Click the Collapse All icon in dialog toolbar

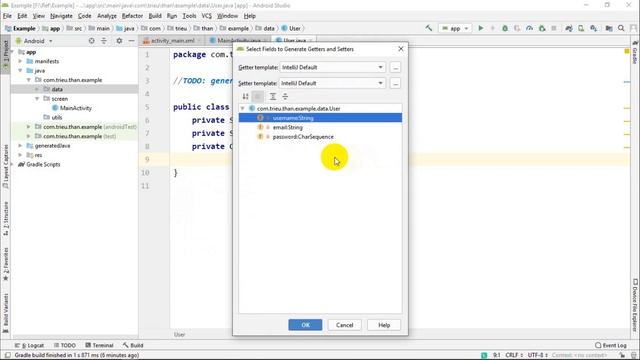[285, 96]
